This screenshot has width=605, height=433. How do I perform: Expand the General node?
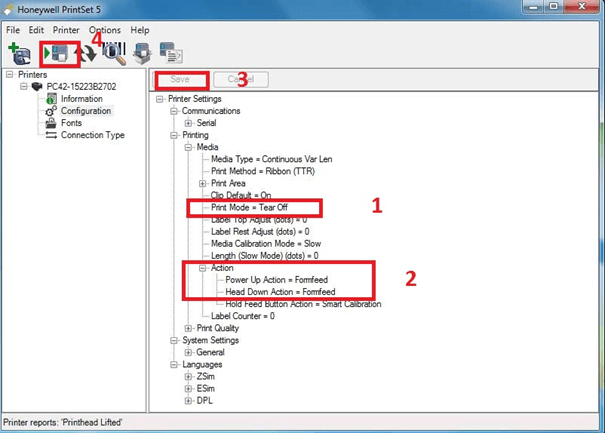(x=188, y=352)
